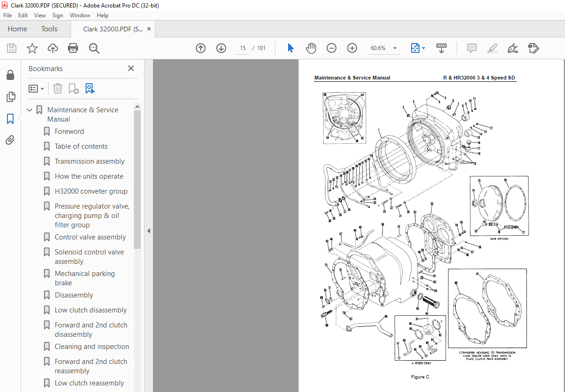Go to Foreword bookmark
This screenshot has height=392, width=565.
(x=69, y=131)
